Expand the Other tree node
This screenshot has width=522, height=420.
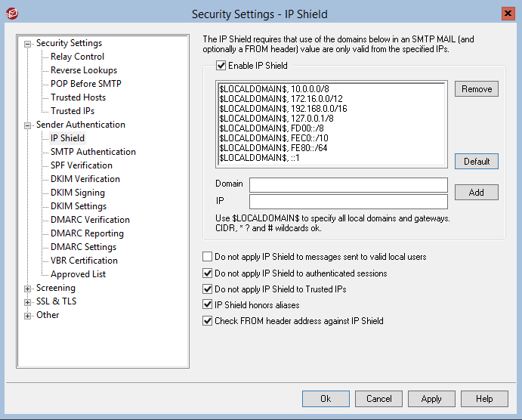pyautogui.click(x=28, y=316)
